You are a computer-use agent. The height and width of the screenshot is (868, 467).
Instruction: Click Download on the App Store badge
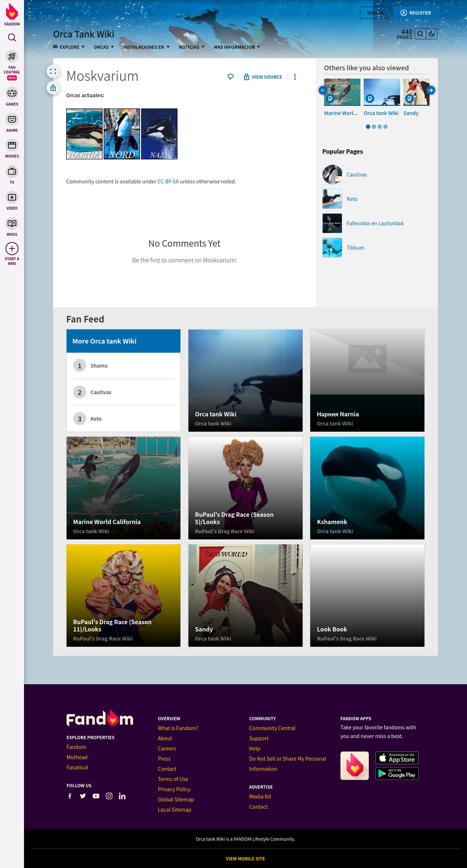(397, 758)
